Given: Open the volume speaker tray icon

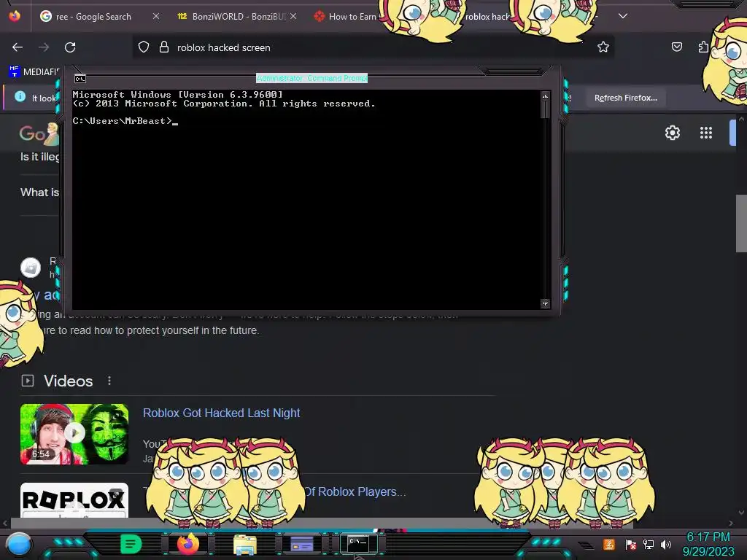Looking at the screenshot, I should (665, 545).
